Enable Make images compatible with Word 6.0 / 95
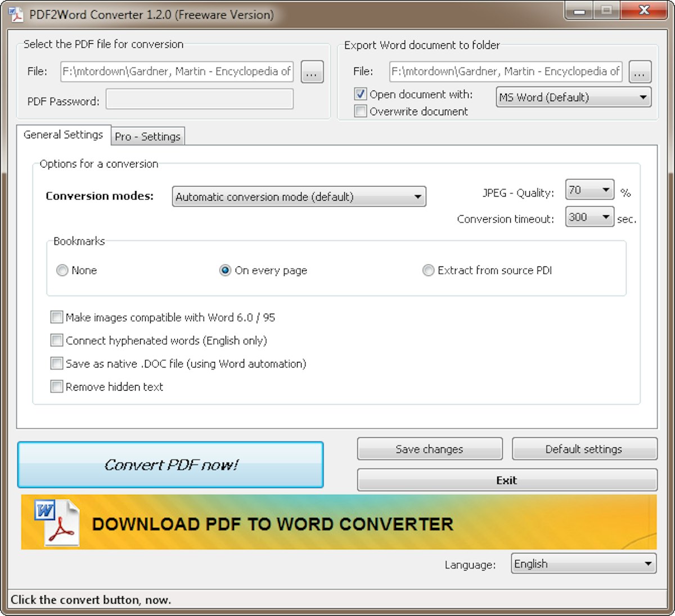Image resolution: width=675 pixels, height=616 pixels. [56, 317]
